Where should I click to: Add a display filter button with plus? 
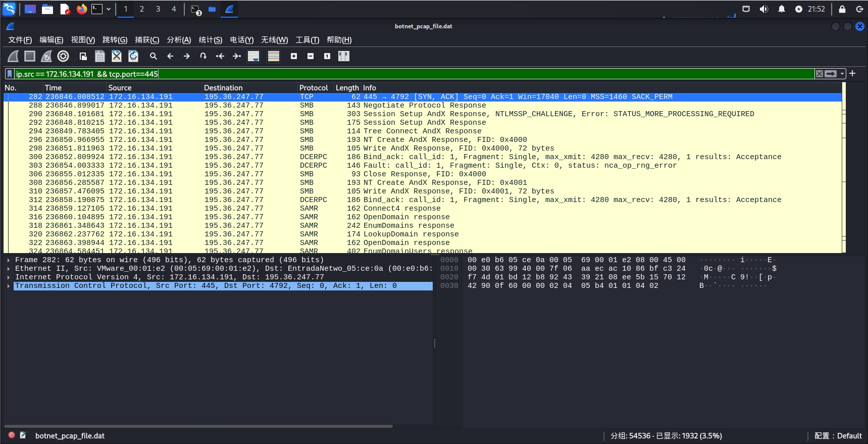852,74
